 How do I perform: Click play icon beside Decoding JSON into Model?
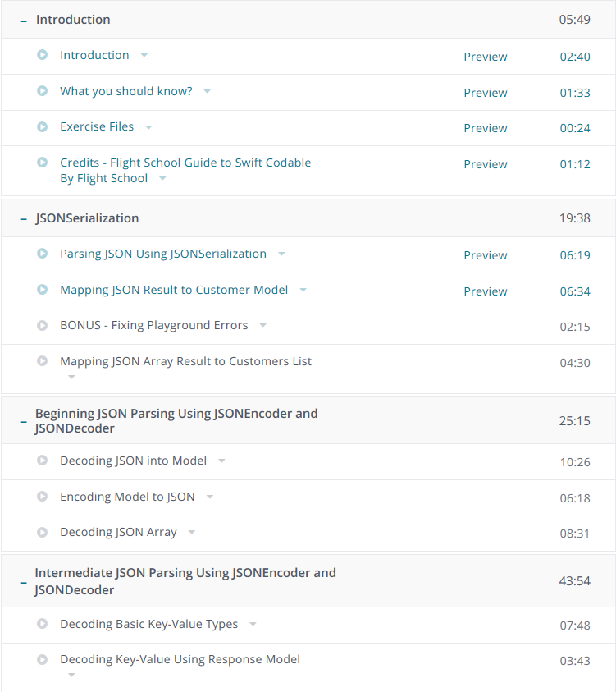[x=43, y=461]
